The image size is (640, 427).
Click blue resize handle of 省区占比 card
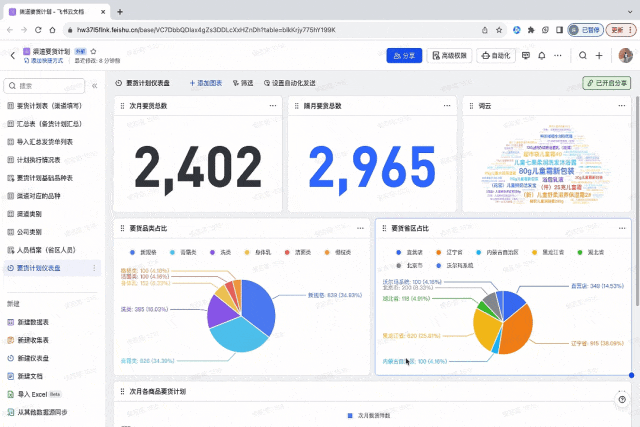point(631,375)
